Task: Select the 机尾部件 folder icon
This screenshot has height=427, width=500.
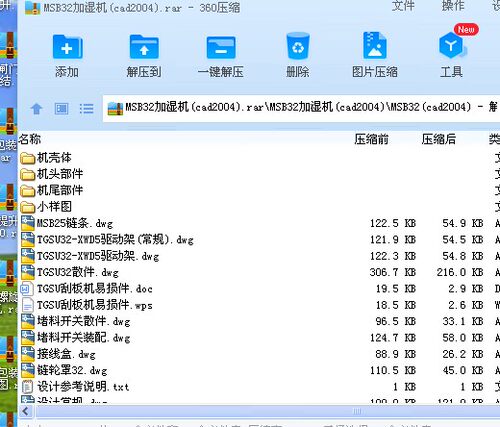Action: (27, 191)
